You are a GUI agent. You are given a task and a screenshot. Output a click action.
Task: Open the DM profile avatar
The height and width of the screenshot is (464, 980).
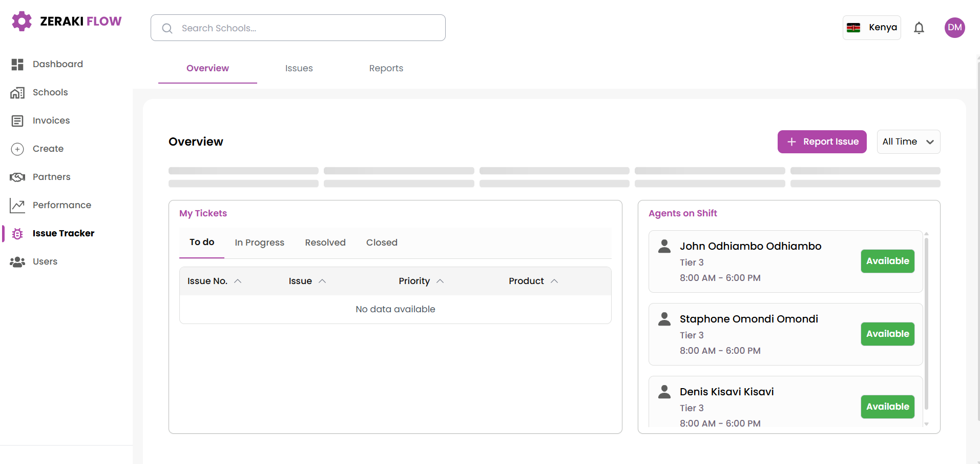pyautogui.click(x=955, y=27)
